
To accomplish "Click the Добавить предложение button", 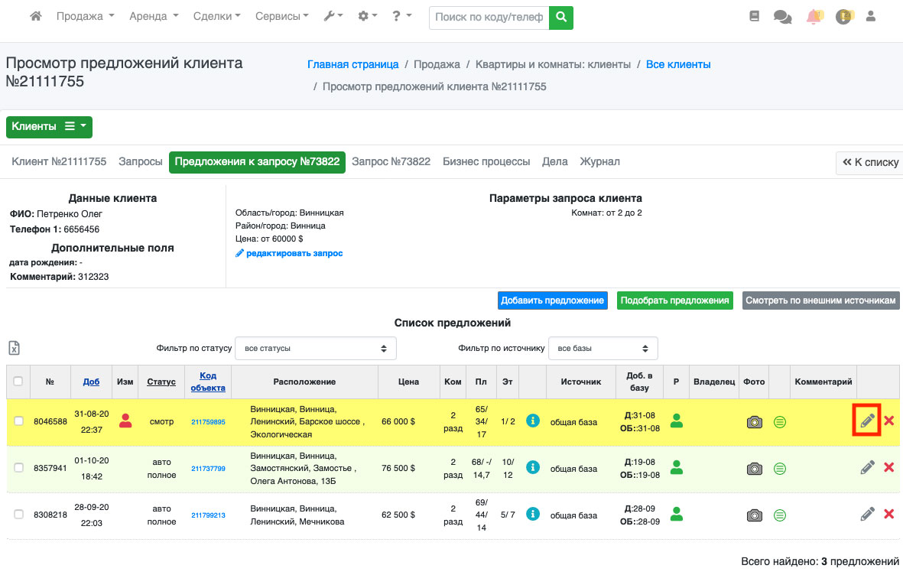I will [x=553, y=300].
